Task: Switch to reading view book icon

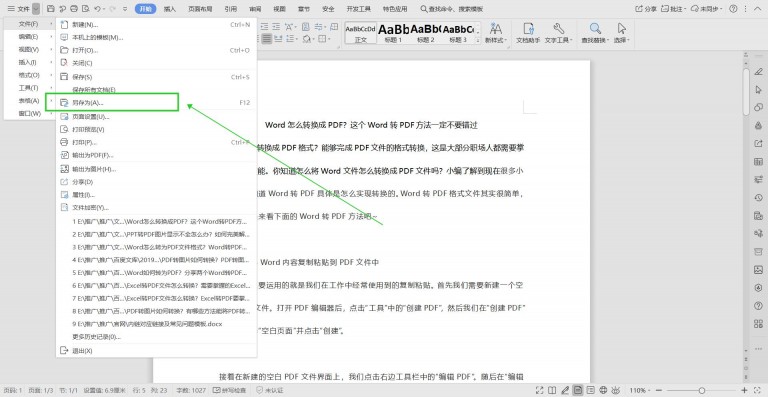Action: pyautogui.click(x=552, y=390)
